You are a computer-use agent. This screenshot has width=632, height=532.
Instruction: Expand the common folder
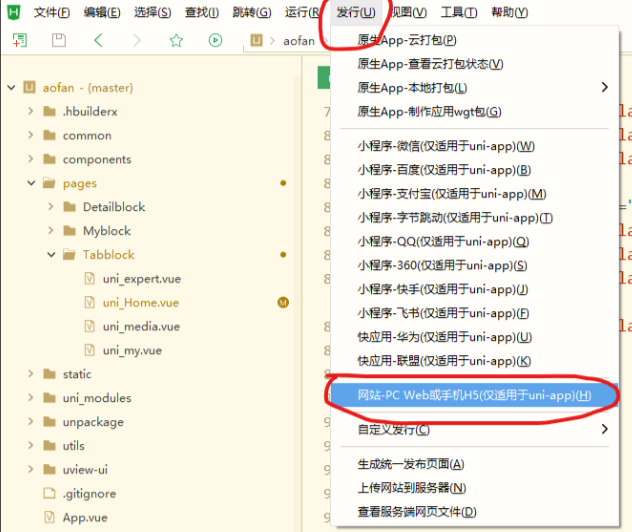(x=31, y=135)
